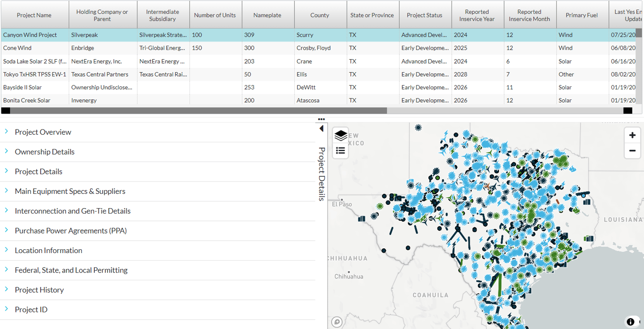The height and width of the screenshot is (329, 644).
Task: Zoom out on the map
Action: [x=632, y=151]
